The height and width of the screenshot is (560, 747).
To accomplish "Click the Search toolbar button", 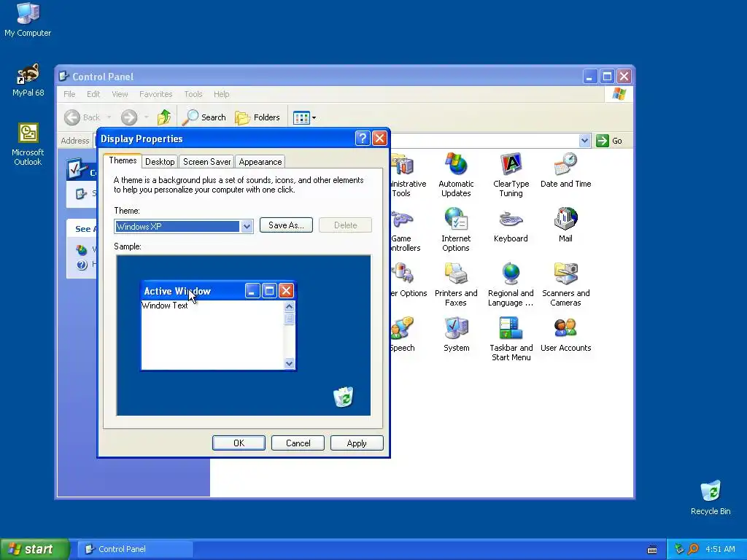I will click(x=204, y=117).
